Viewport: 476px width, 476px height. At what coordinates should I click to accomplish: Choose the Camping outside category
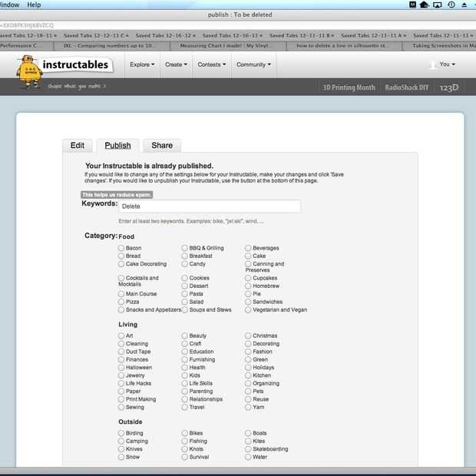pyautogui.click(x=121, y=441)
